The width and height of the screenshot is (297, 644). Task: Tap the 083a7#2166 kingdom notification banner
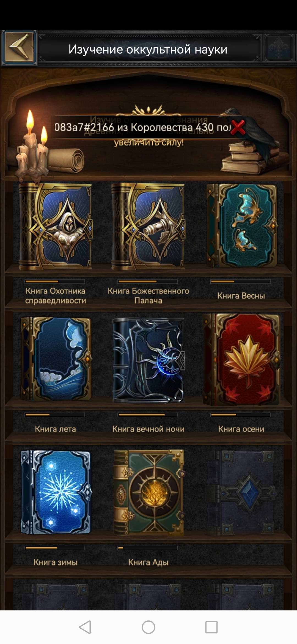[142, 127]
